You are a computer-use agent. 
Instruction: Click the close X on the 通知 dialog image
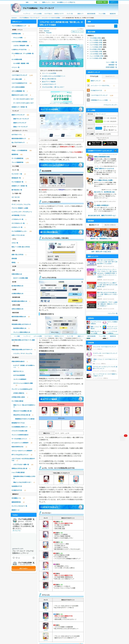tap(76, 317)
